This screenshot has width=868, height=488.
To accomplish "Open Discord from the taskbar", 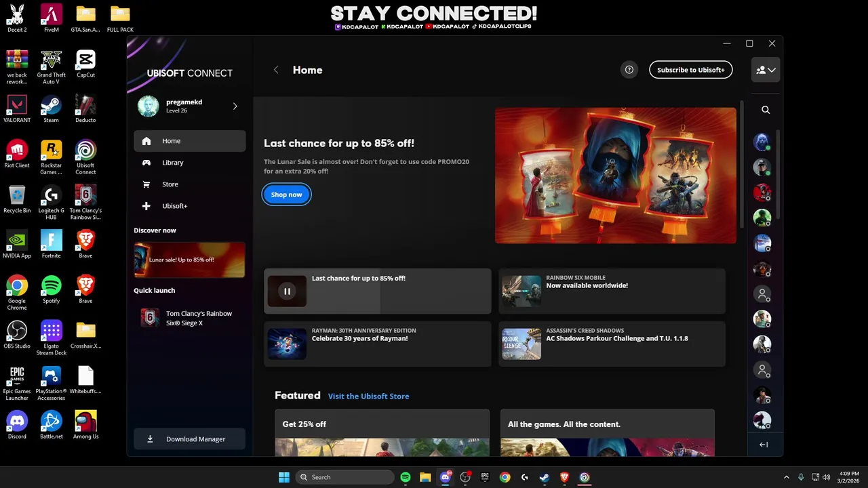I will coord(446,477).
